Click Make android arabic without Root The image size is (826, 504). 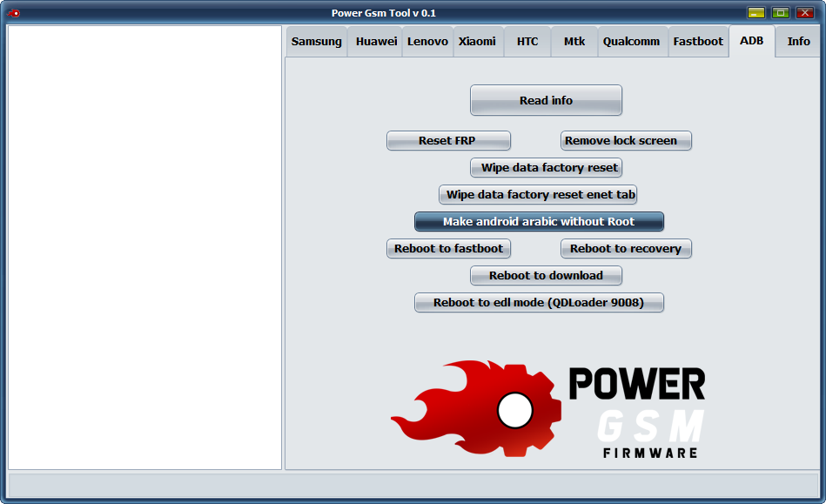pos(540,221)
